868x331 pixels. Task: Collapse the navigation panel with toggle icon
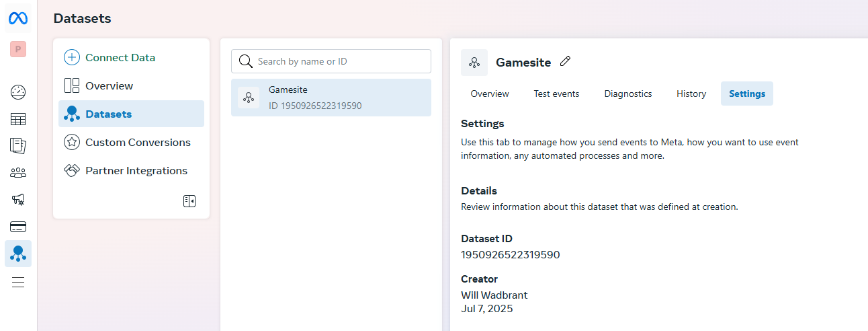[x=189, y=201]
